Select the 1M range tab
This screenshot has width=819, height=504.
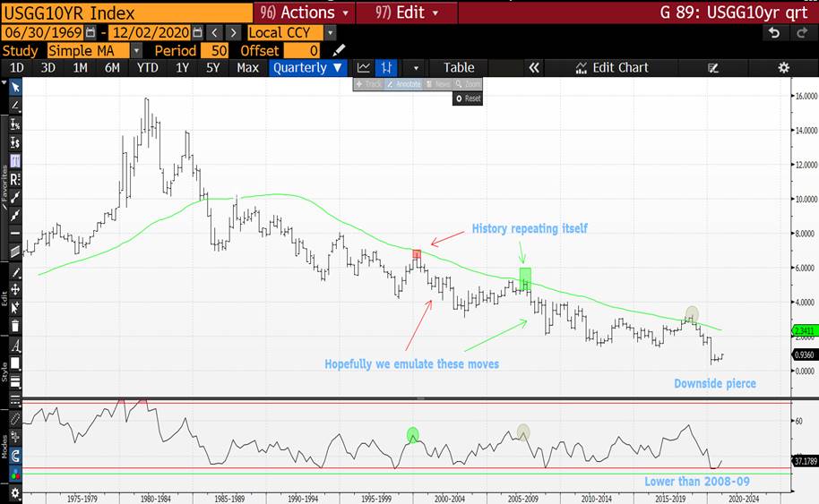pos(80,68)
